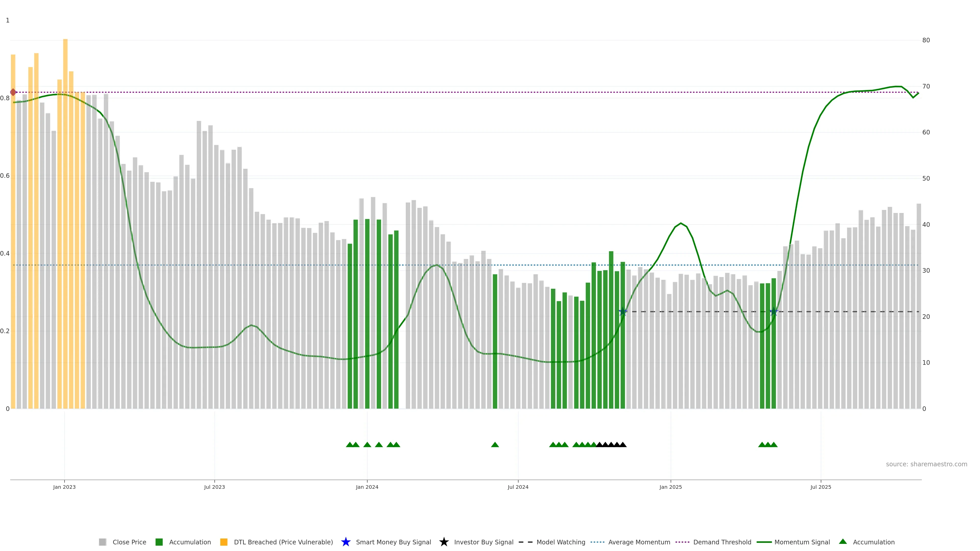
Task: Click the Momentum Signal green line legend
Action: (764, 542)
